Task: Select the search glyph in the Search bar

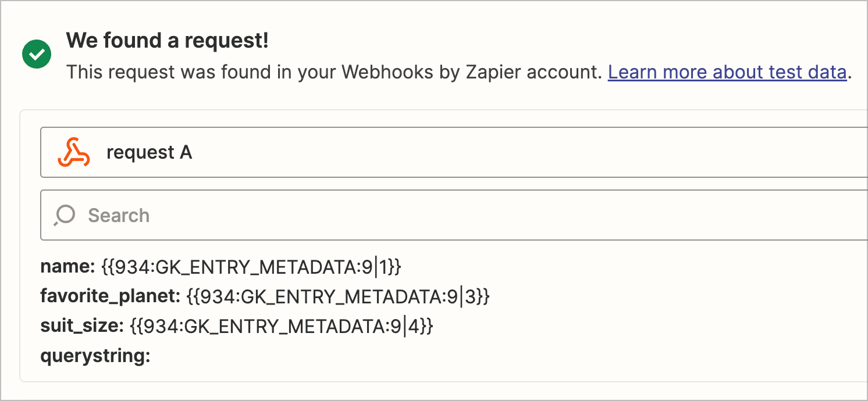Action: [63, 215]
